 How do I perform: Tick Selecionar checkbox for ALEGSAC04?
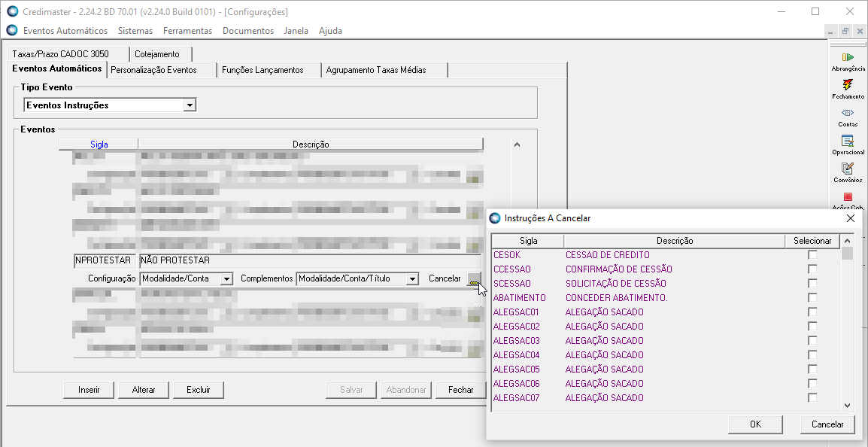(812, 355)
